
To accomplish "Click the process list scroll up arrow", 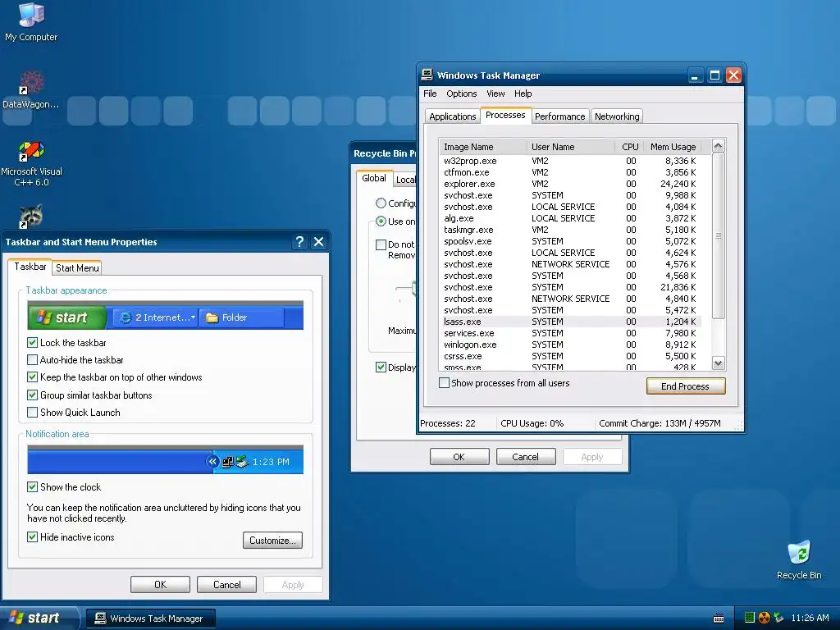I will (x=719, y=146).
